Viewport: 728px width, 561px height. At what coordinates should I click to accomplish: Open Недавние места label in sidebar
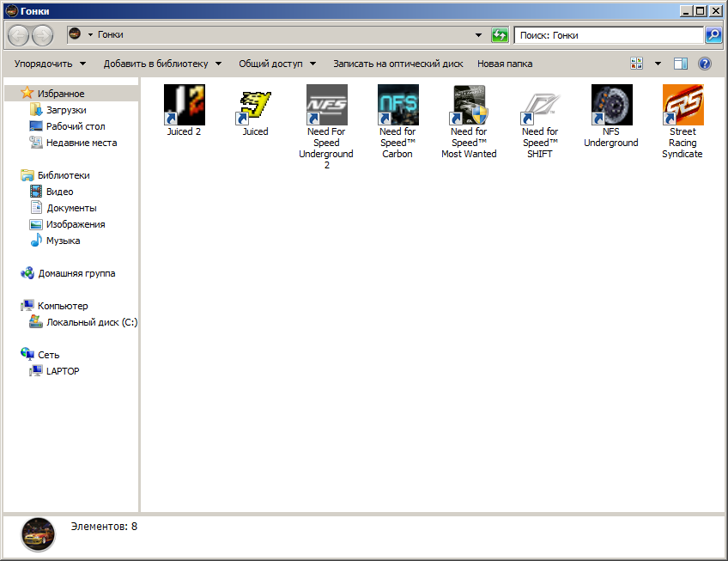(82, 143)
